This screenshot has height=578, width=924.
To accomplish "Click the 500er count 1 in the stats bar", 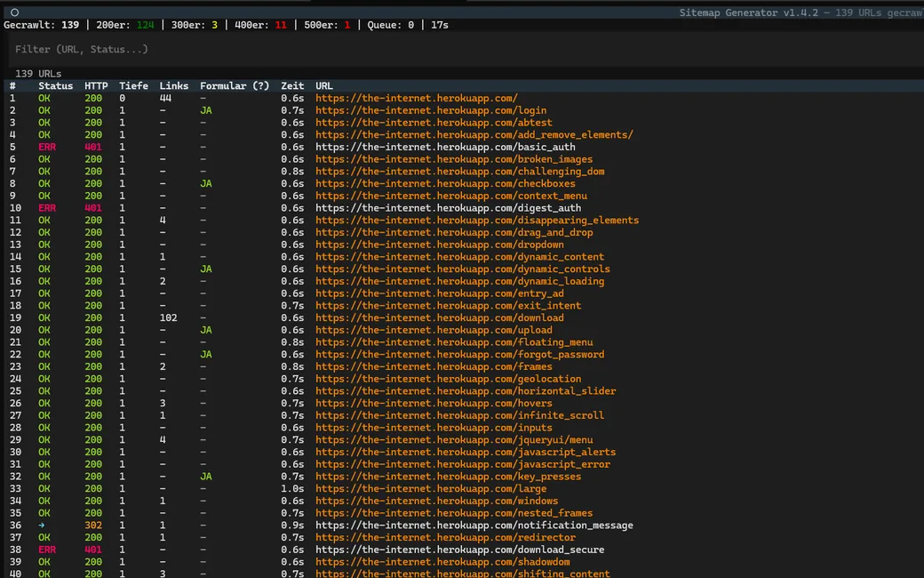I will click(347, 25).
